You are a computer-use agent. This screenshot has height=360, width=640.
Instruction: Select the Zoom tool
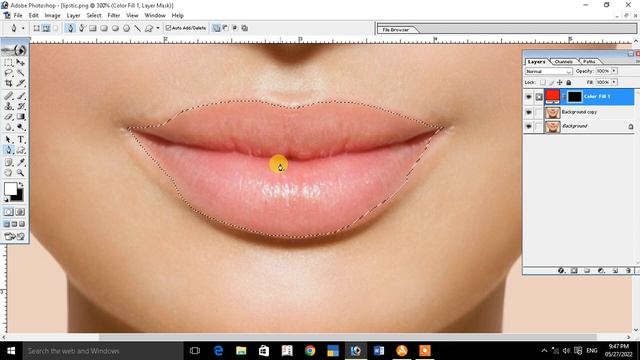pyautogui.click(x=20, y=173)
